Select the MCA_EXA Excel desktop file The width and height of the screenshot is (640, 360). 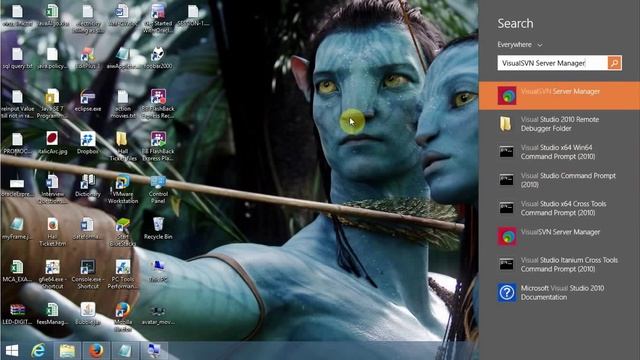[17, 271]
